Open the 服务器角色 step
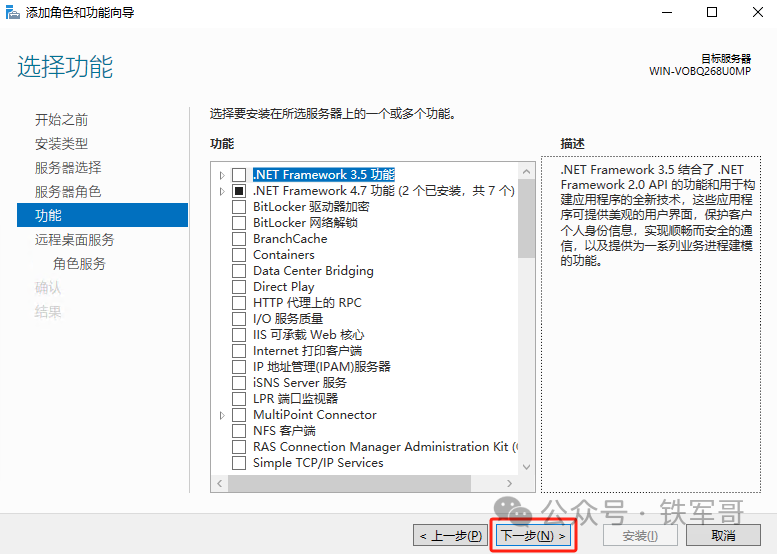This screenshot has width=777, height=554. [68, 191]
